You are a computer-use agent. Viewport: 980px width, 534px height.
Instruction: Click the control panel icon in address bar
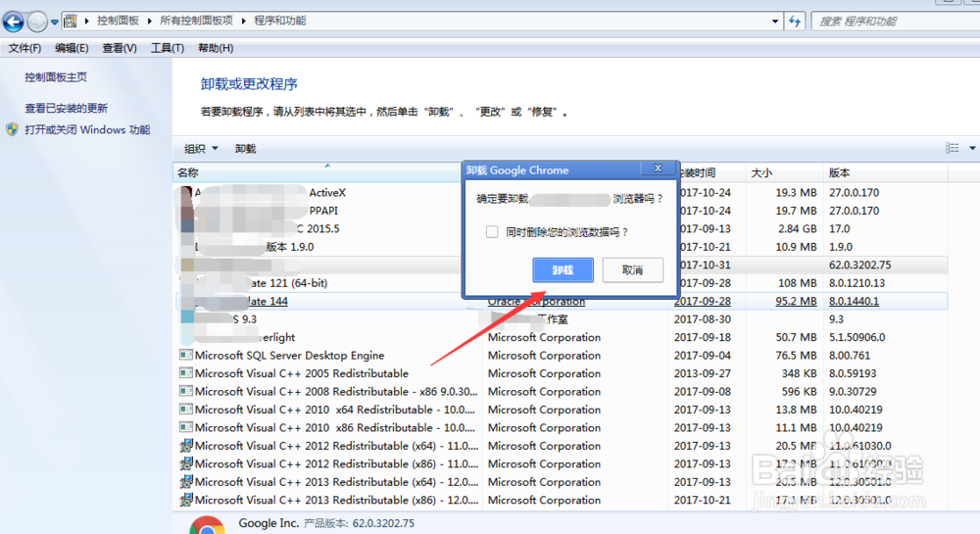pyautogui.click(x=71, y=22)
